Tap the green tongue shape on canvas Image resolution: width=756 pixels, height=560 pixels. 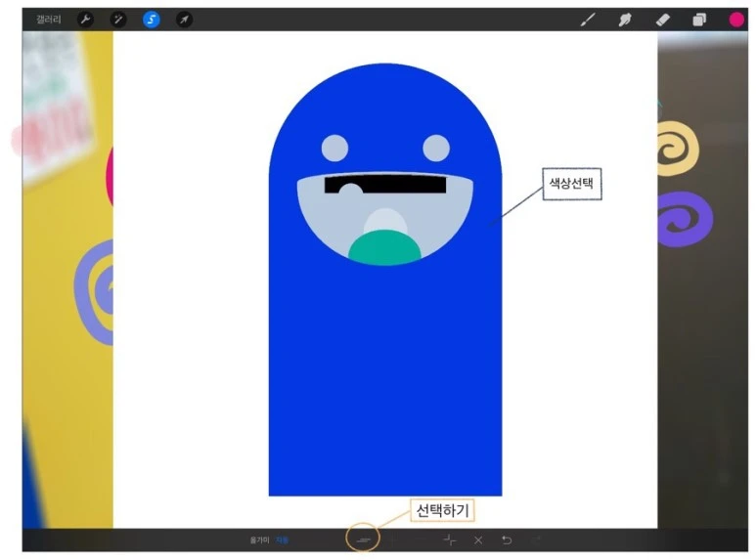coord(384,247)
